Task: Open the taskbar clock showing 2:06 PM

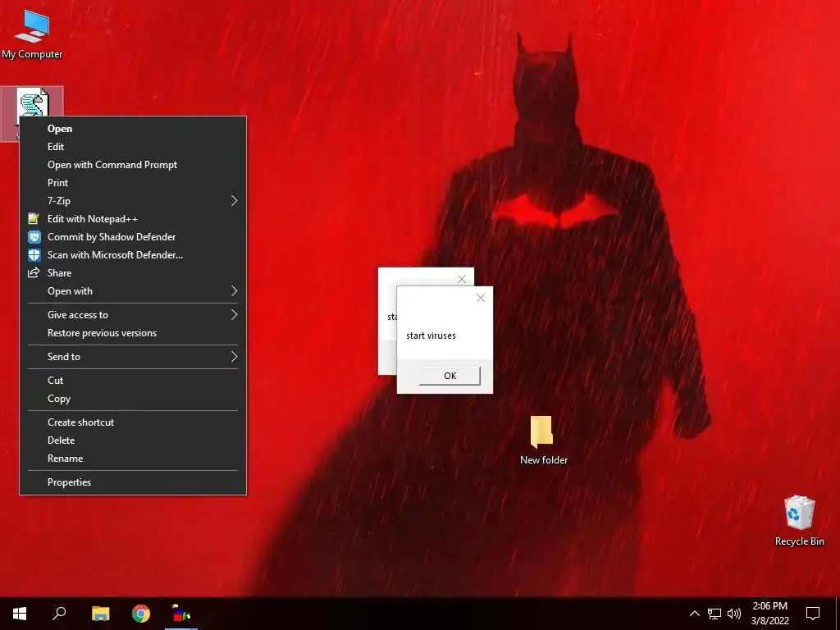Action: point(769,614)
